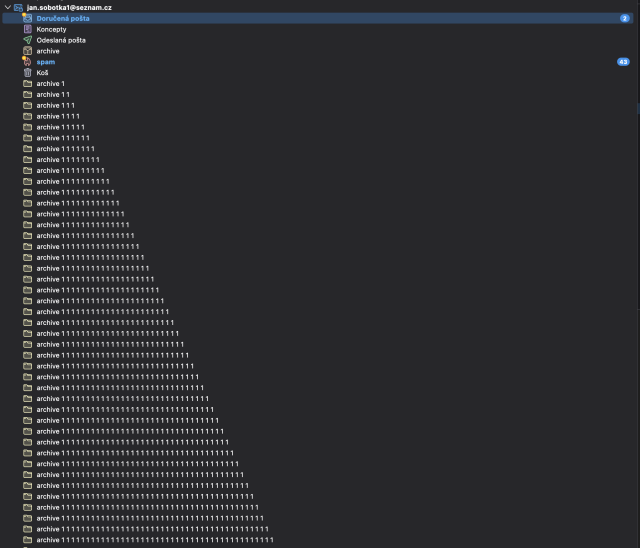Click the Koncepty drafts icon
This screenshot has height=548, width=640.
click(28, 29)
